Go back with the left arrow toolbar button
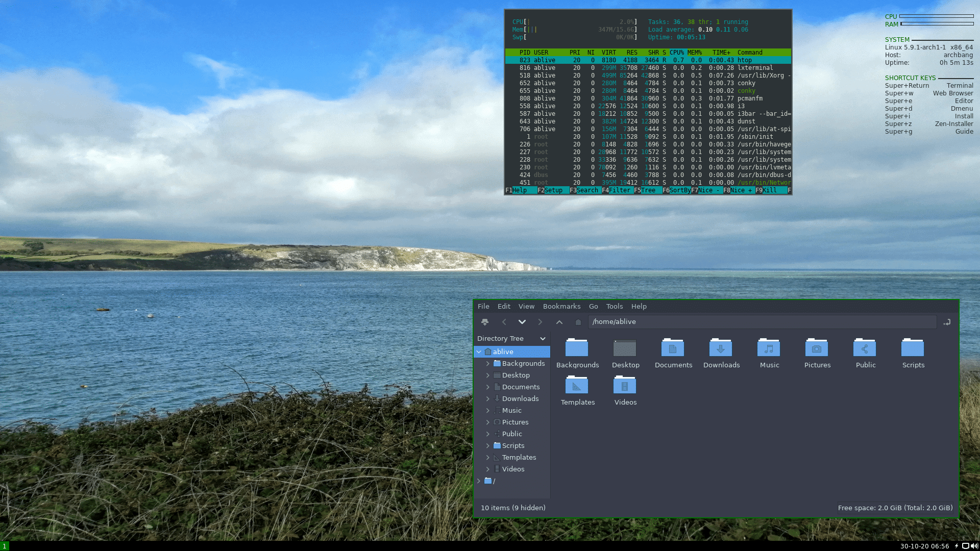Screen dimensions: 980x551 [x=504, y=322]
